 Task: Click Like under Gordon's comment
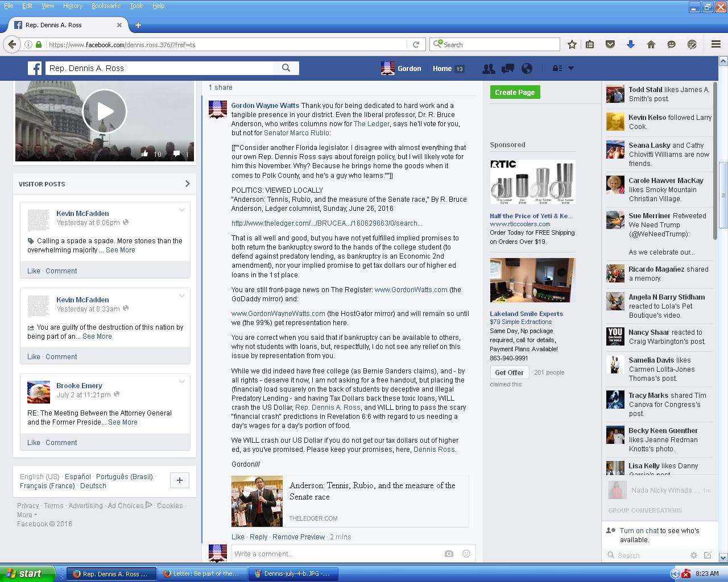(x=238, y=537)
